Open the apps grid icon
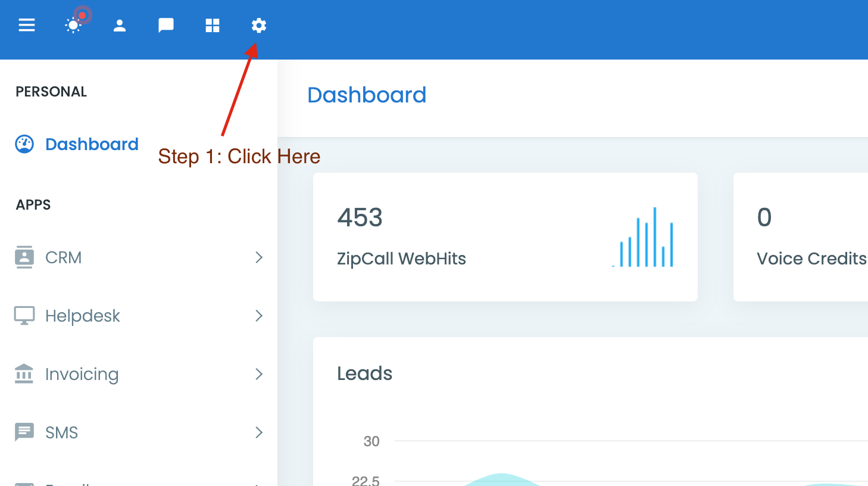The height and width of the screenshot is (486, 868). click(x=213, y=25)
